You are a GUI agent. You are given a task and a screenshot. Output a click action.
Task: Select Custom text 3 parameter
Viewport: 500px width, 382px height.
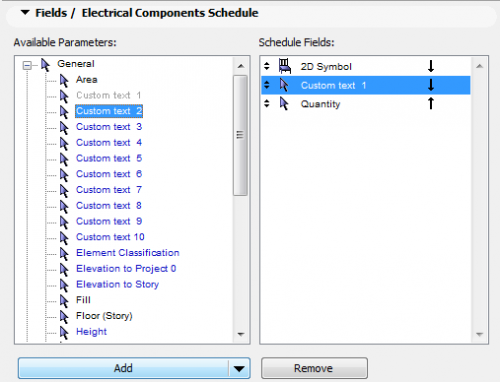click(x=109, y=127)
